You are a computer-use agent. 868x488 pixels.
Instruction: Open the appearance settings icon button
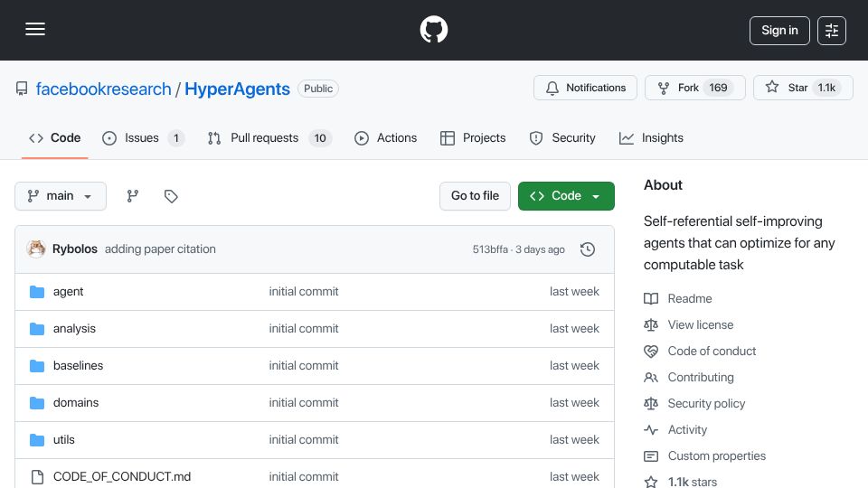(832, 31)
